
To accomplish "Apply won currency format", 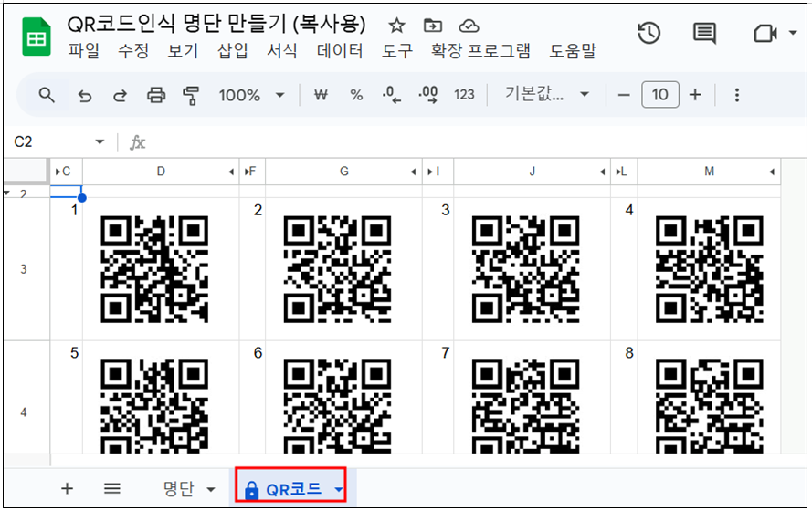I will point(321,95).
